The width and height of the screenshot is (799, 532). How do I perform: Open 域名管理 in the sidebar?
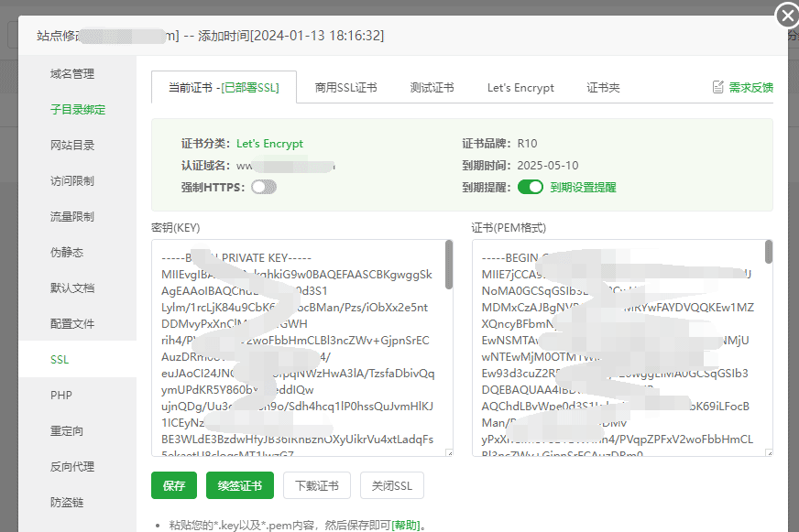coord(71,74)
